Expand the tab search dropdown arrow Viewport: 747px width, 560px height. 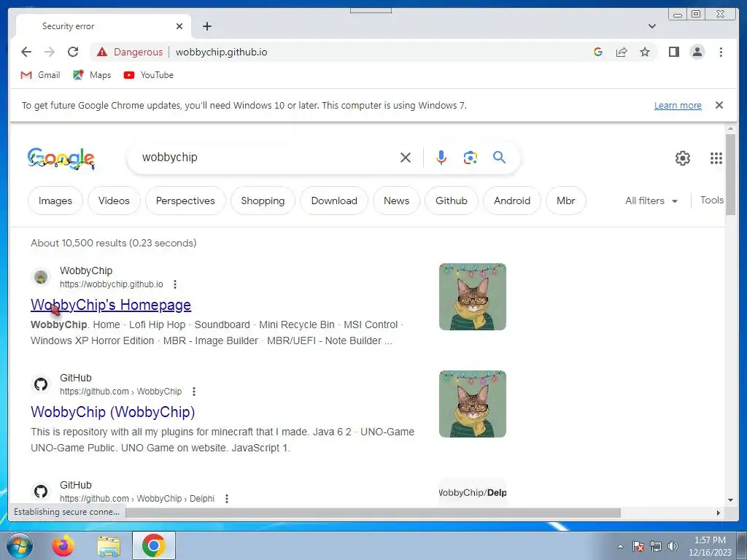[x=652, y=26]
